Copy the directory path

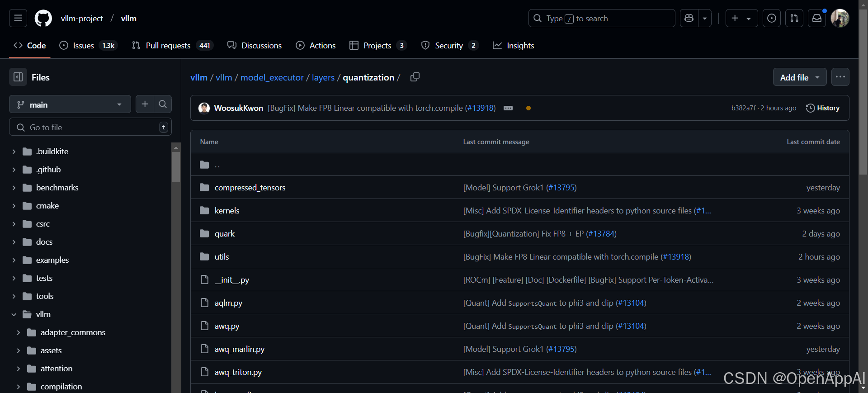(415, 77)
